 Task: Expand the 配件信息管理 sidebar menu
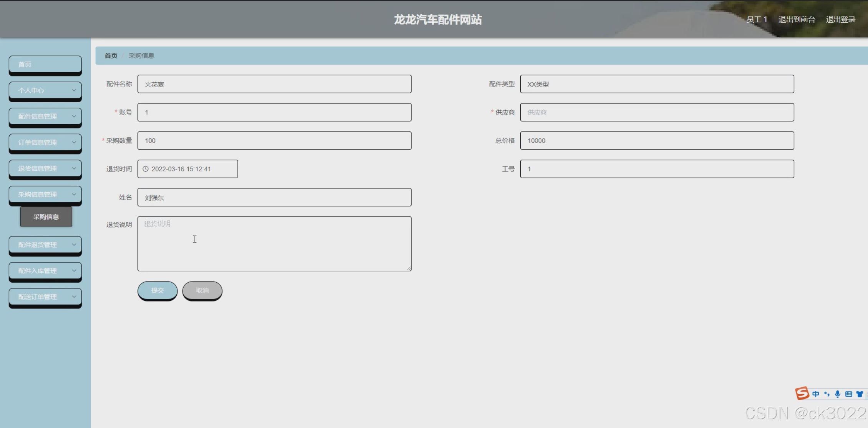(x=45, y=116)
